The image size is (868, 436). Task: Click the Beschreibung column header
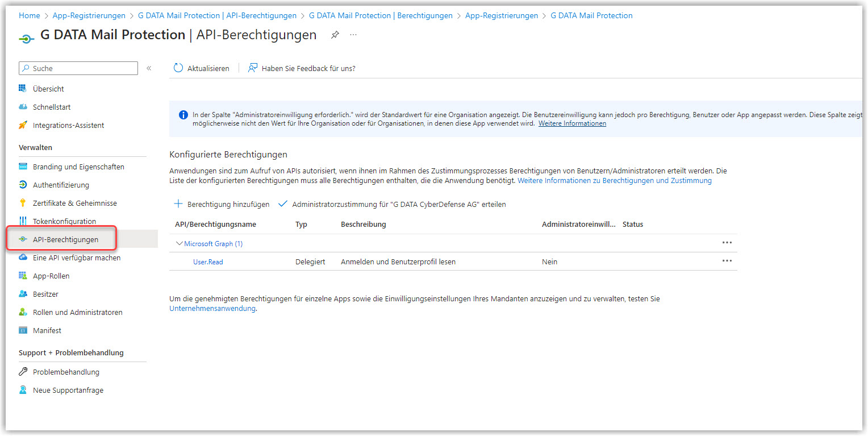click(364, 225)
